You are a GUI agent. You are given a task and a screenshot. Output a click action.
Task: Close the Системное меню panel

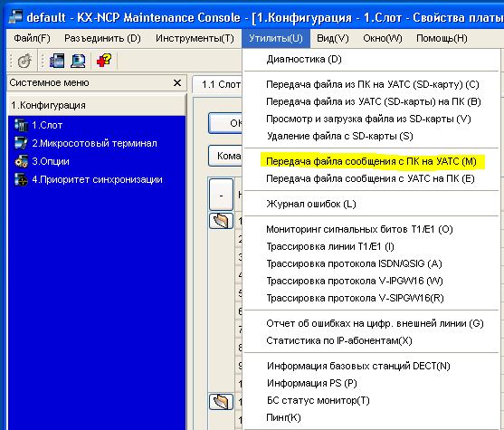point(177,83)
